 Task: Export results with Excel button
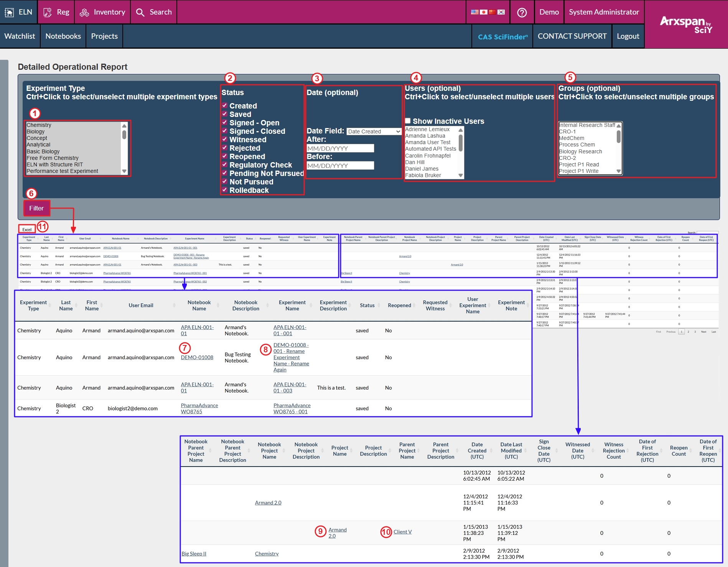[x=27, y=229]
